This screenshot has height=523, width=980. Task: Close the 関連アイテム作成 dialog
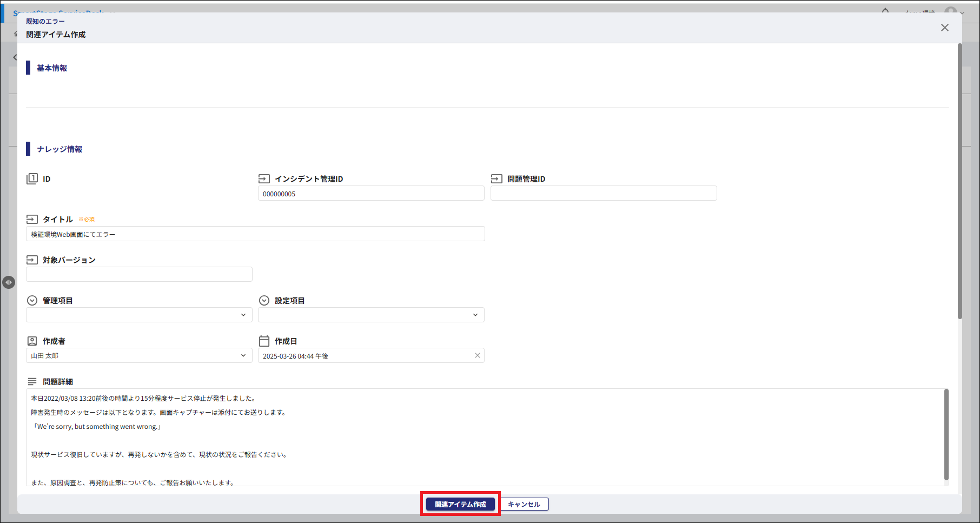944,28
